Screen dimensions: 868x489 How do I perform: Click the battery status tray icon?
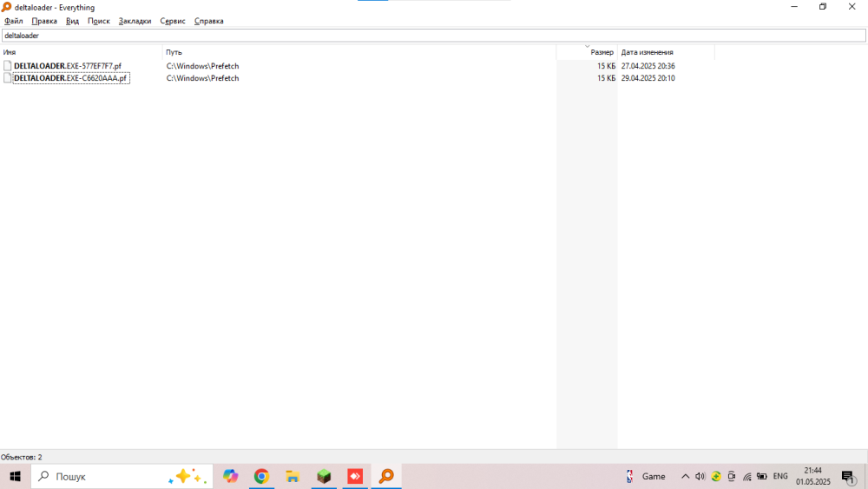click(x=762, y=476)
